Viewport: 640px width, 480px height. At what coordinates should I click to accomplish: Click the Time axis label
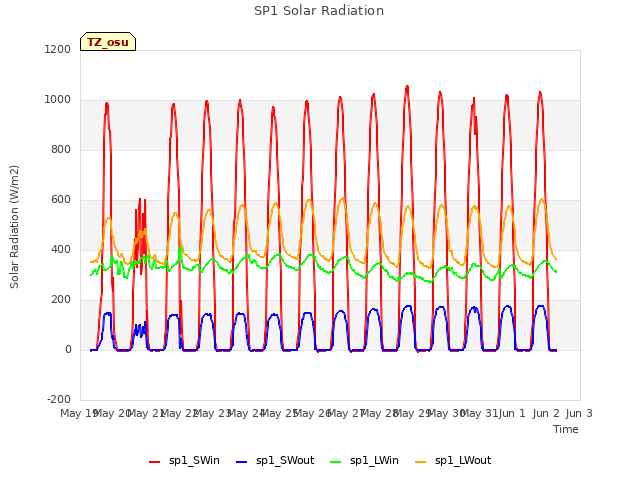point(566,429)
